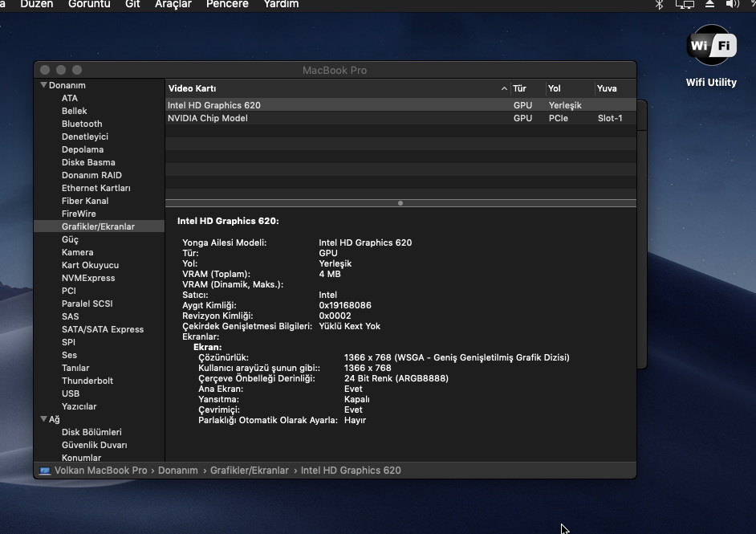
Task: Open the Pencere menu
Action: click(x=227, y=4)
